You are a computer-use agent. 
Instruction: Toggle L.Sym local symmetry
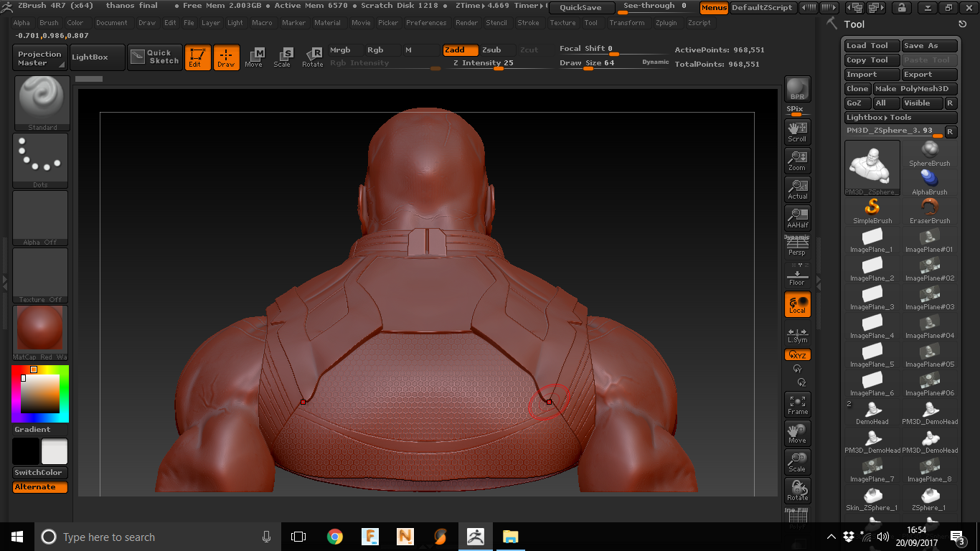click(x=797, y=334)
